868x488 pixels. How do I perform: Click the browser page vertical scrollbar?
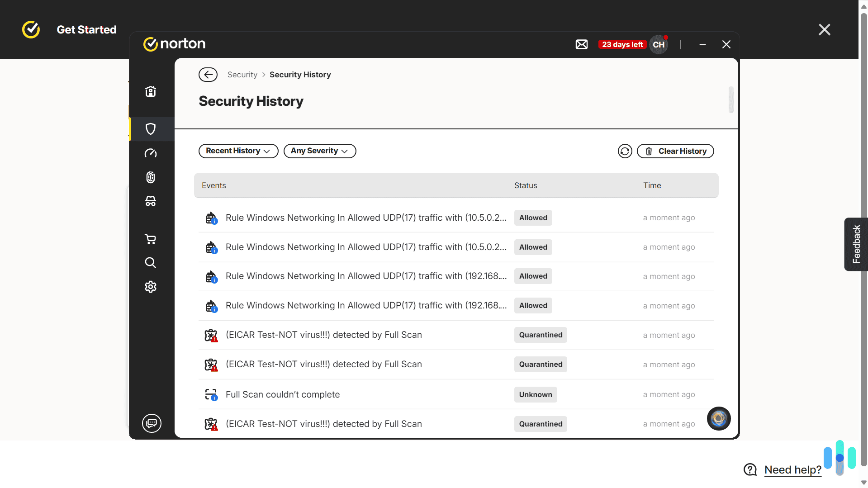[863, 240]
